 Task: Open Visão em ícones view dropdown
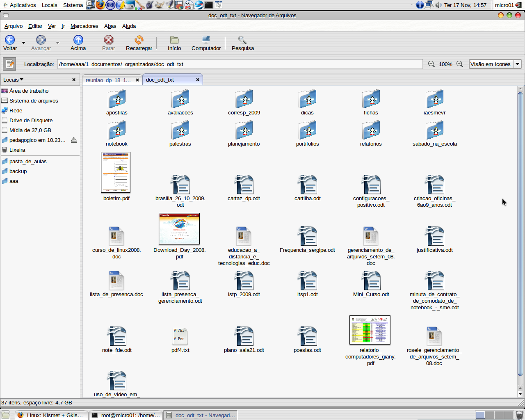point(495,64)
